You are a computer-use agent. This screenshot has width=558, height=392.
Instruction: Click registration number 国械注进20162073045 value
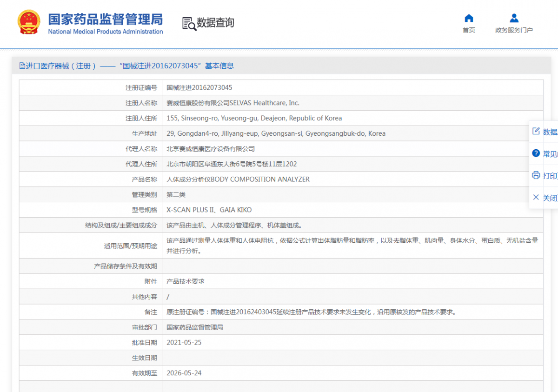(199, 87)
